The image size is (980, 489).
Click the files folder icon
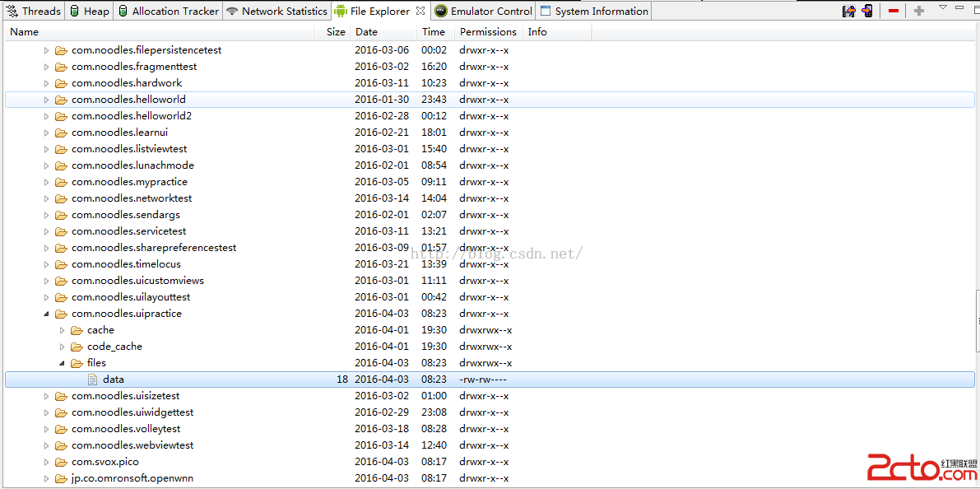point(77,363)
